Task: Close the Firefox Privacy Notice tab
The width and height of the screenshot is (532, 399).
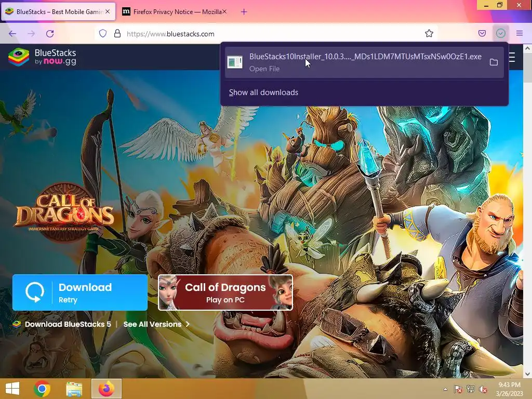Action: point(224,11)
